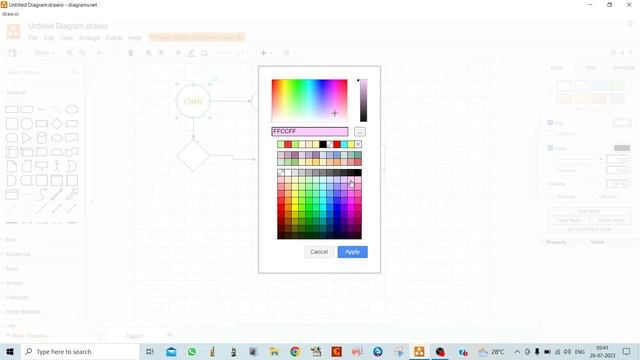Switch to the Style tab

[x=557, y=68]
